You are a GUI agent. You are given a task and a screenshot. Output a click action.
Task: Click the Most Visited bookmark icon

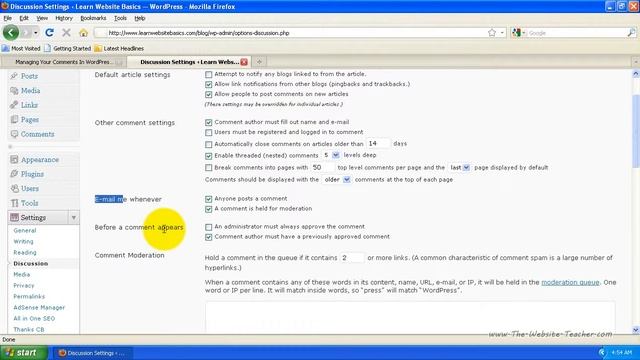pyautogui.click(x=5, y=48)
